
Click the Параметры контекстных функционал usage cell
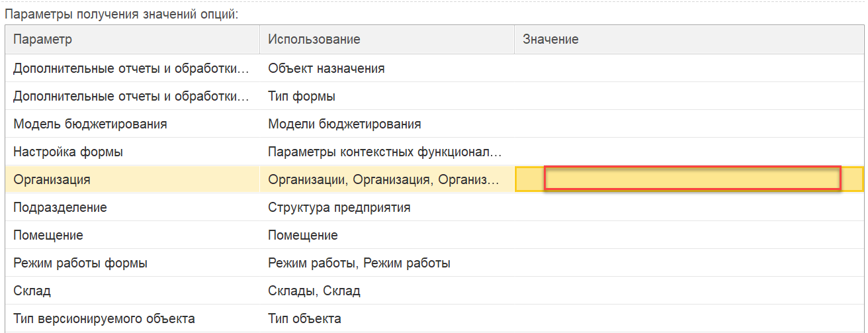click(x=387, y=152)
